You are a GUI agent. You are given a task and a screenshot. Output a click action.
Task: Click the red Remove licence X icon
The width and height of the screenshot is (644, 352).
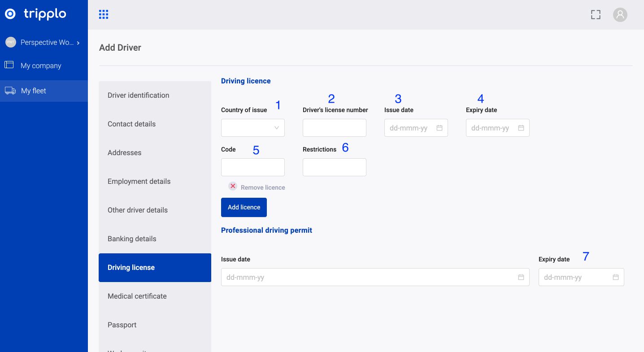(x=233, y=186)
